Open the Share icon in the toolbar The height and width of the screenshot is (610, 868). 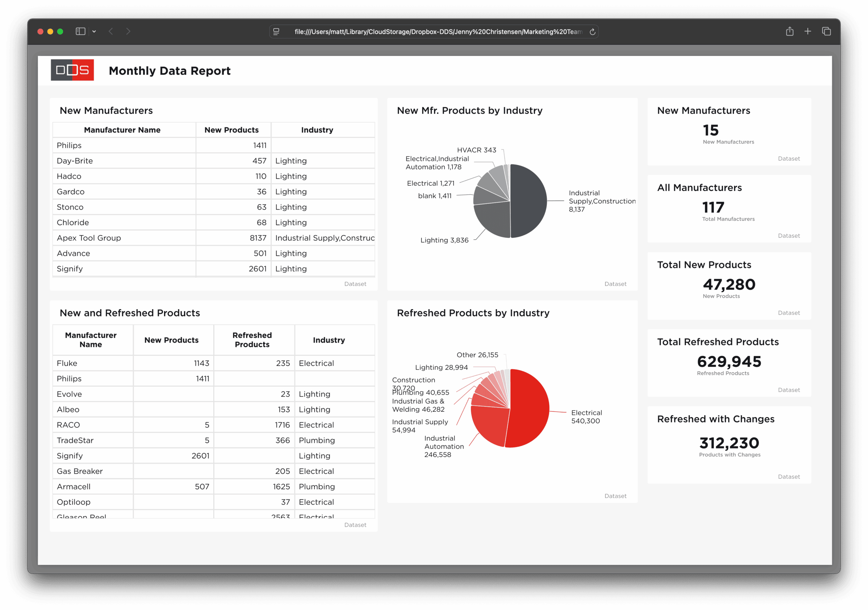tap(789, 32)
